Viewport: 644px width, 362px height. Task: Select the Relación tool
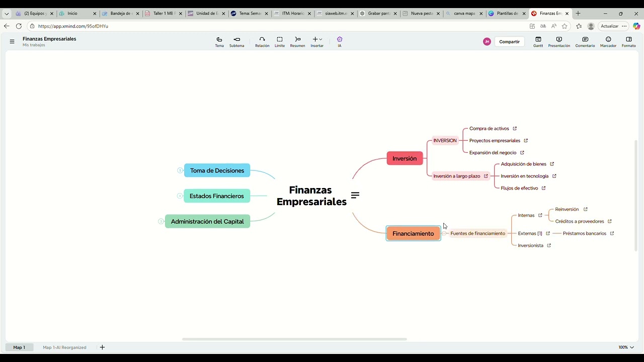point(262,42)
